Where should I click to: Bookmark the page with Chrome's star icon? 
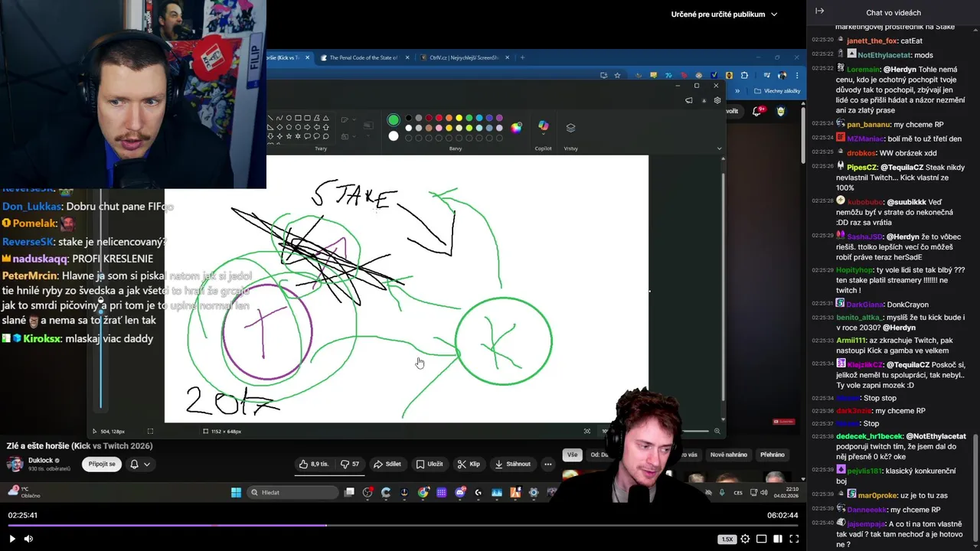[x=617, y=76]
